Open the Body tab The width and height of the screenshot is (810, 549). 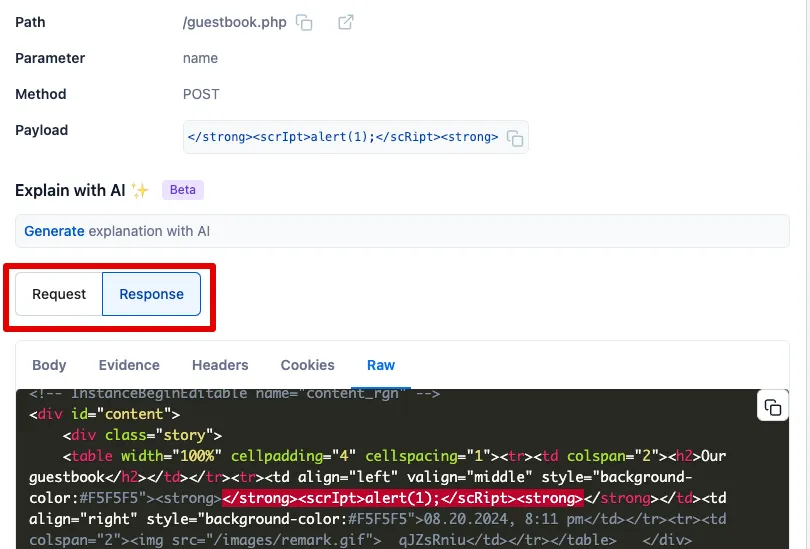(49, 365)
